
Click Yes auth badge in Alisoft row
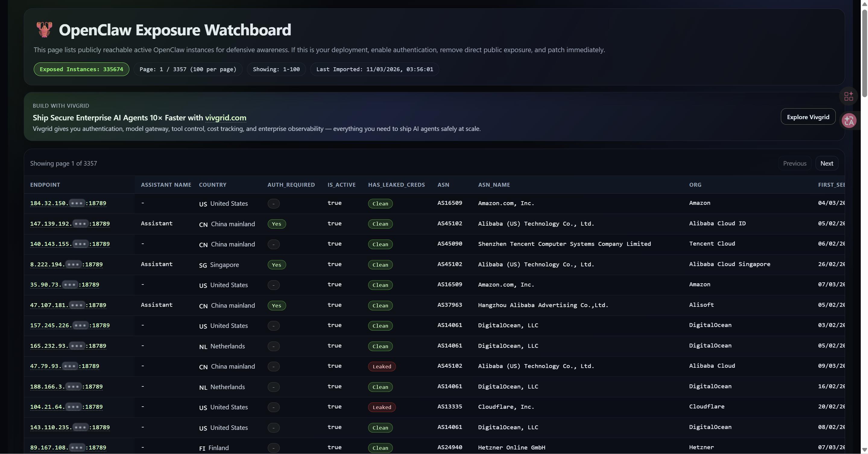coord(276,305)
